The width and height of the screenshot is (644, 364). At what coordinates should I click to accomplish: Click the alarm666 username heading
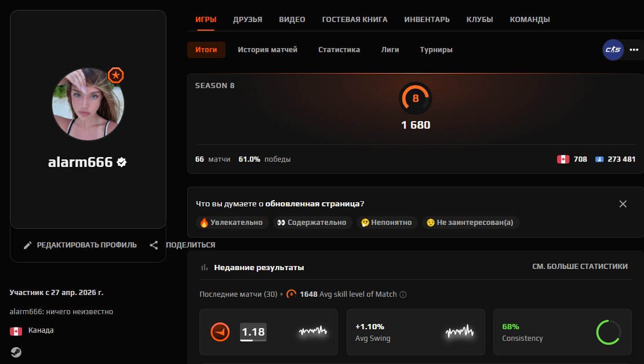[x=80, y=162]
